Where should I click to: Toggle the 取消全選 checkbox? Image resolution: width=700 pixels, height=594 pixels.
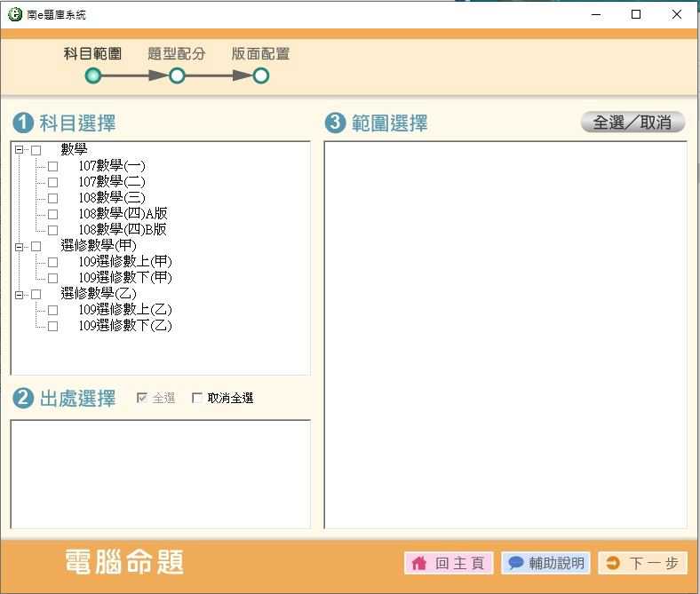click(x=197, y=398)
